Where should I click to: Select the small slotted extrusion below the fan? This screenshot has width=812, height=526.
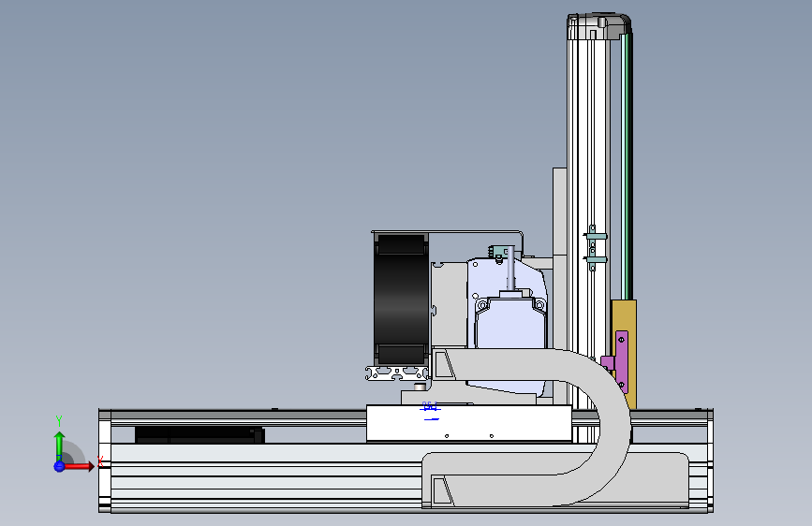397,373
